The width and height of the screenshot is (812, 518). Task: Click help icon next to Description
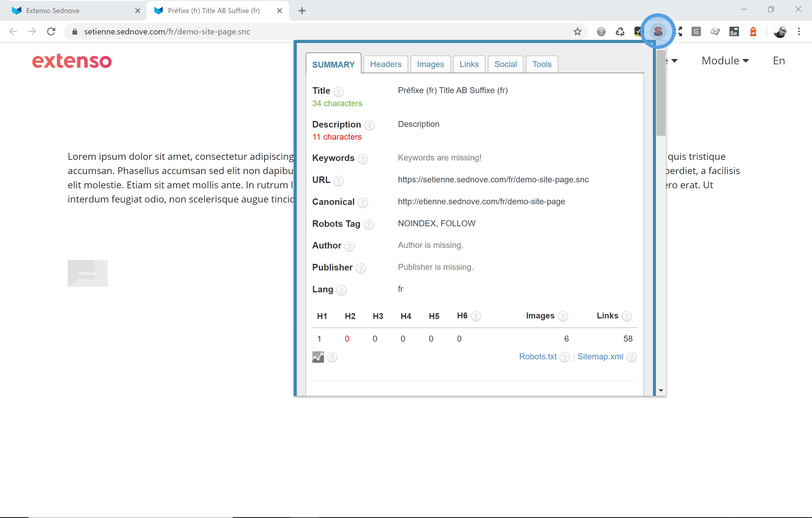click(x=369, y=125)
